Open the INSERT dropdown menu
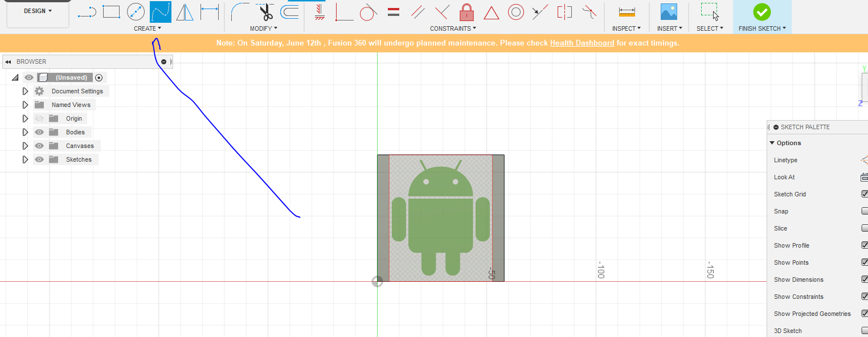Screen dimensions: 868x337 point(670,28)
